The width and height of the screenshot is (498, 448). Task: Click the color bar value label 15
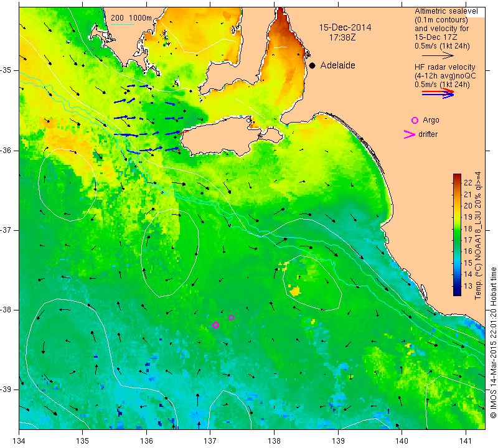(x=469, y=263)
